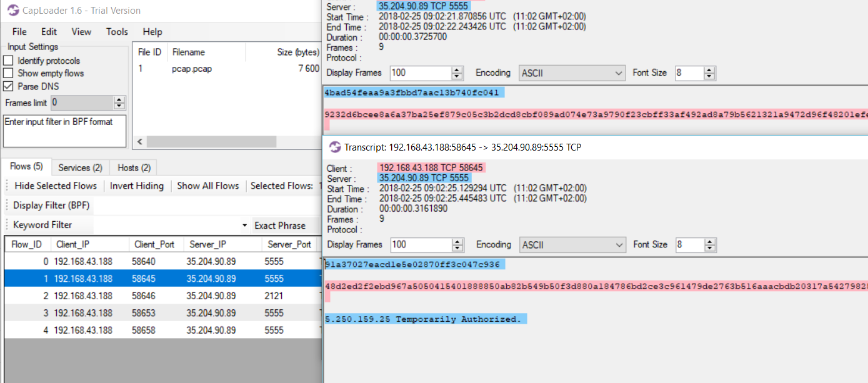Expand the Keyword Filter dropdown arrow
The width and height of the screenshot is (868, 383).
coord(244,226)
